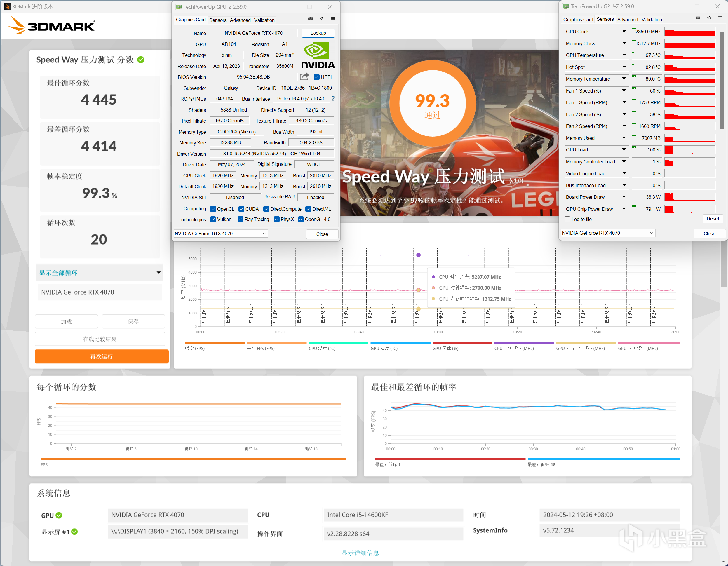Screen dimensions: 728x566
Task: Click the BIOS share/export icon
Action: point(304,77)
